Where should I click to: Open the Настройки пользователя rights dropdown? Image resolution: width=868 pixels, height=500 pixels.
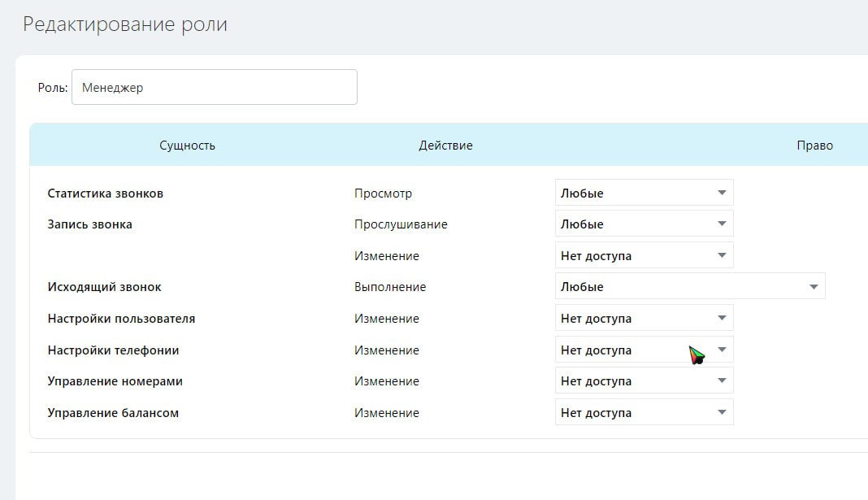[x=644, y=319]
